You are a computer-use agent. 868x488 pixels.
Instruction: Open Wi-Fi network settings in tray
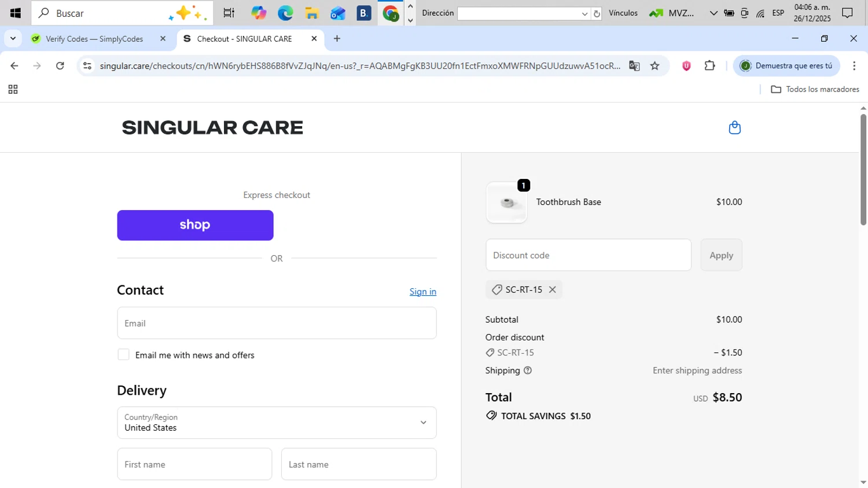point(760,13)
